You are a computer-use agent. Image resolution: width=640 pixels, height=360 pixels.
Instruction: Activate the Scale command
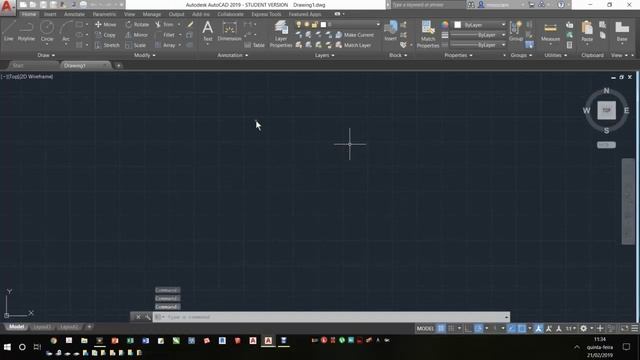click(136, 45)
